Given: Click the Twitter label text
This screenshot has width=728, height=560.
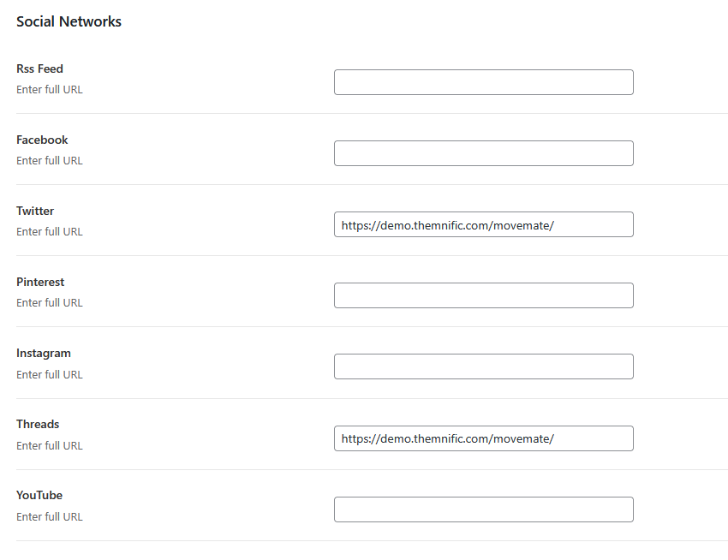Looking at the screenshot, I should click(35, 211).
